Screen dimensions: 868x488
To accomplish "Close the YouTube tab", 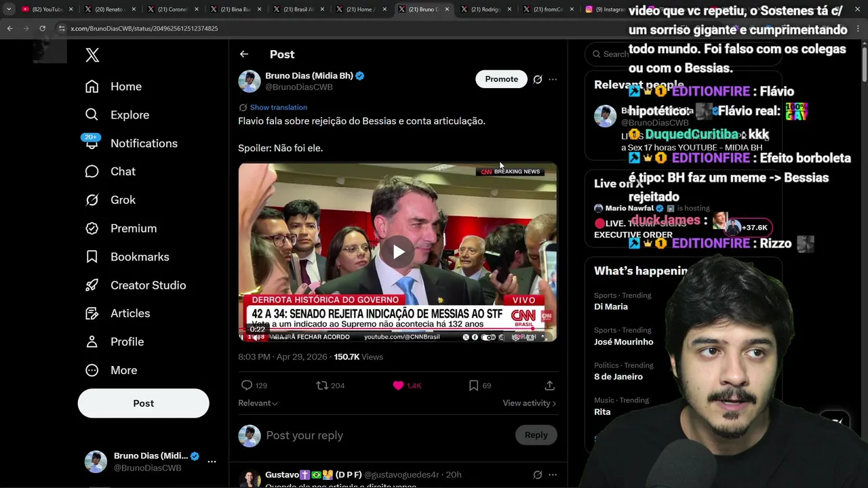I will pyautogui.click(x=71, y=9).
